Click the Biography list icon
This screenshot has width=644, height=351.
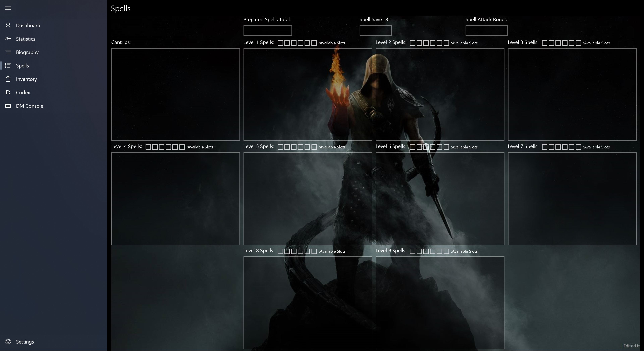(x=8, y=52)
